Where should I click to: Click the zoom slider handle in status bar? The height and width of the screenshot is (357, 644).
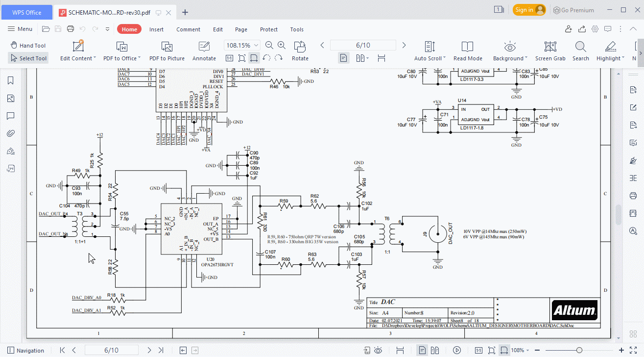(579, 350)
